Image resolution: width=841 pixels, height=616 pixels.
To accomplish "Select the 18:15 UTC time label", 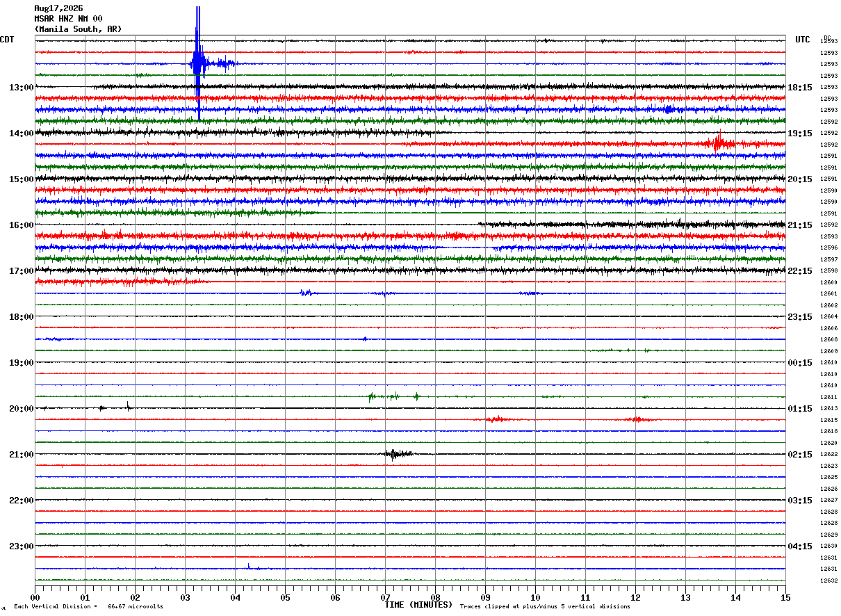I will point(800,88).
